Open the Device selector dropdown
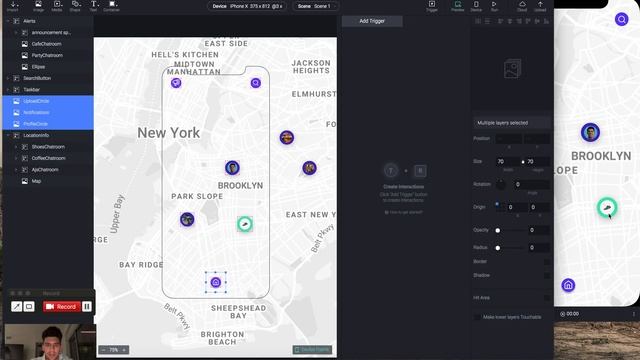Viewport: 640px width, 360px height. pos(247,6)
